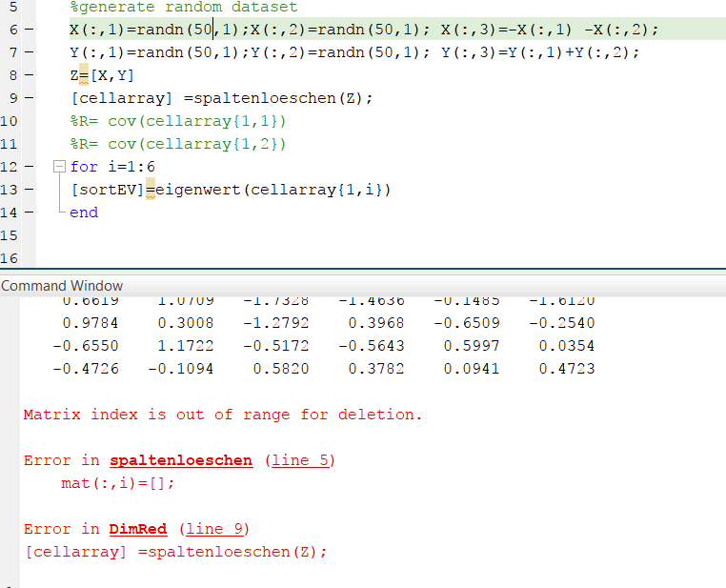Open the spaltenloeschen error link
Viewport: 726px width, 588px height.
181,460
